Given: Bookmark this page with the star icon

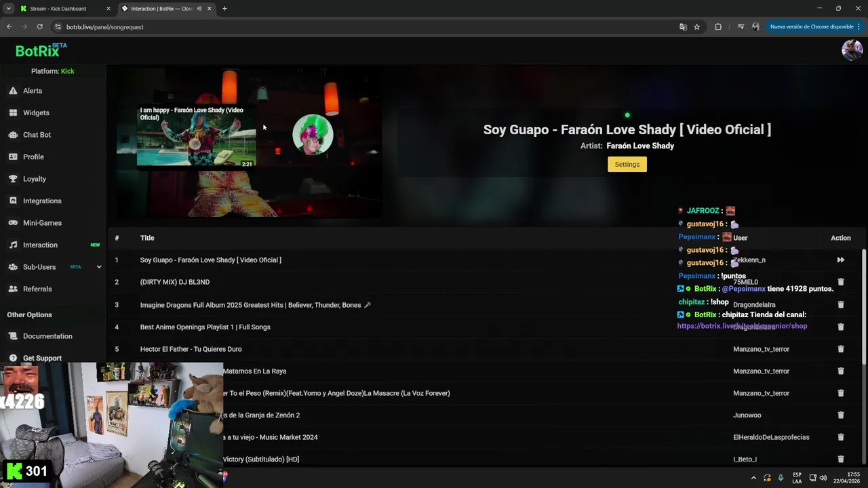Looking at the screenshot, I should pos(696,27).
